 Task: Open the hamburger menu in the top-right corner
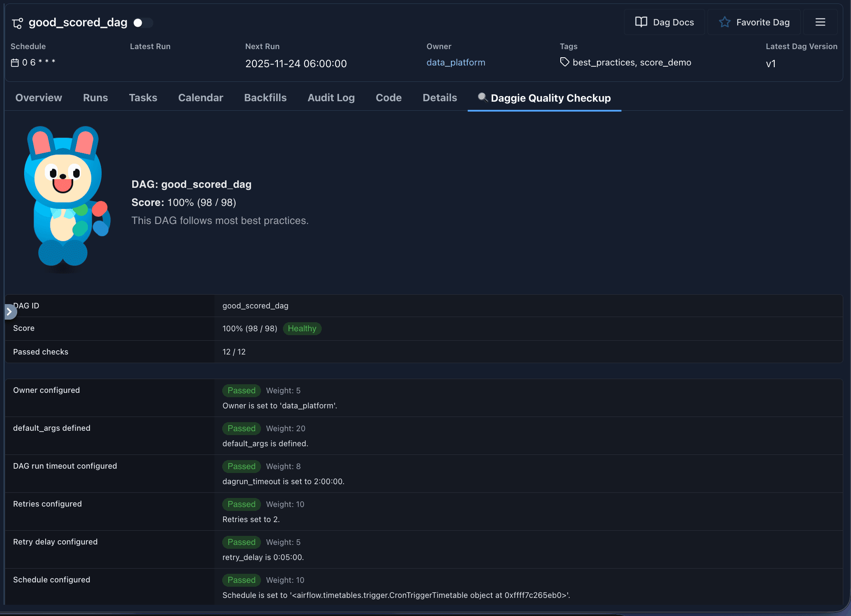click(820, 22)
